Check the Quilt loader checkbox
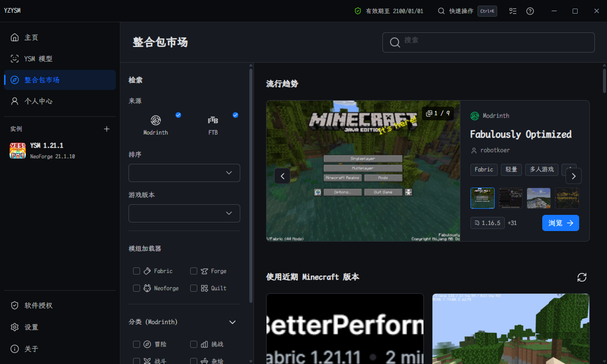This screenshot has height=364, width=607. [x=194, y=288]
